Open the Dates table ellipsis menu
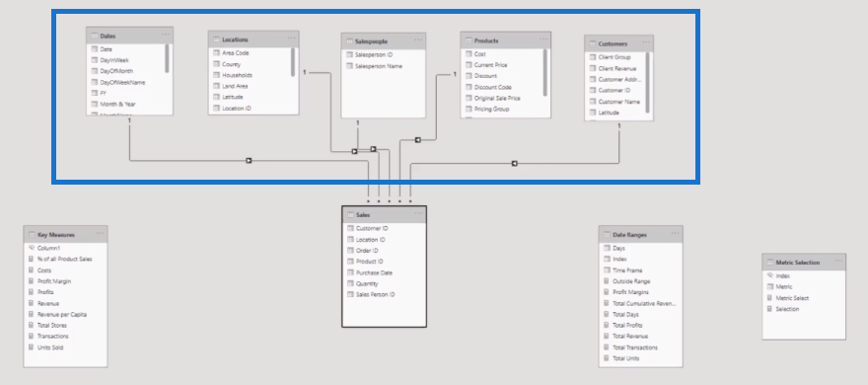Image resolution: width=868 pixels, height=385 pixels. [x=166, y=35]
